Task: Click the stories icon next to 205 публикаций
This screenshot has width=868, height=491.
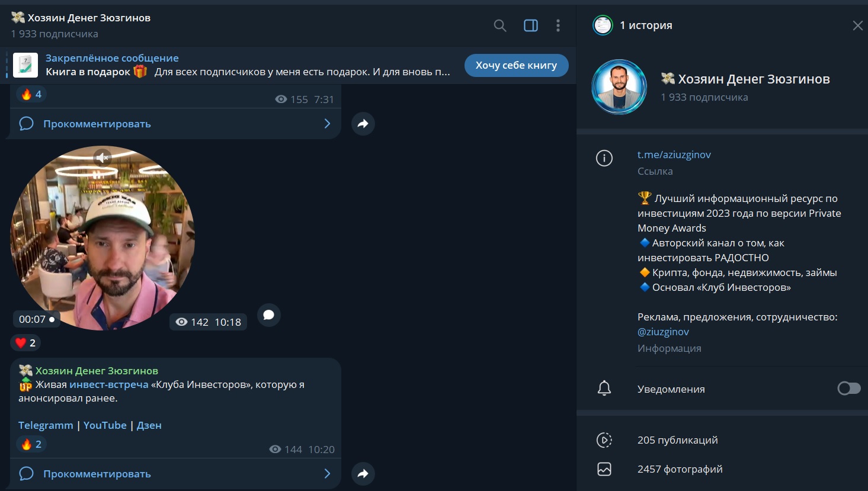Action: tap(604, 440)
